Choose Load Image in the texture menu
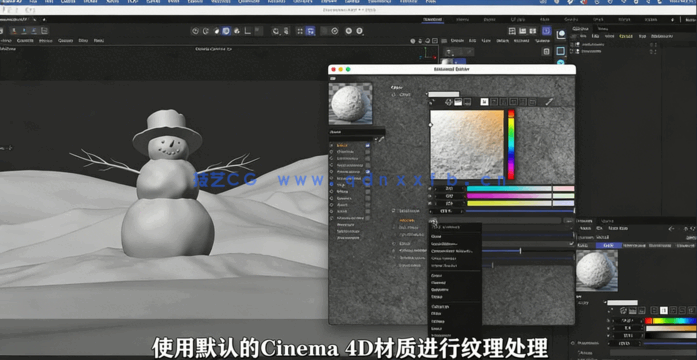Screen dimensions: 697x360 pos(444,244)
